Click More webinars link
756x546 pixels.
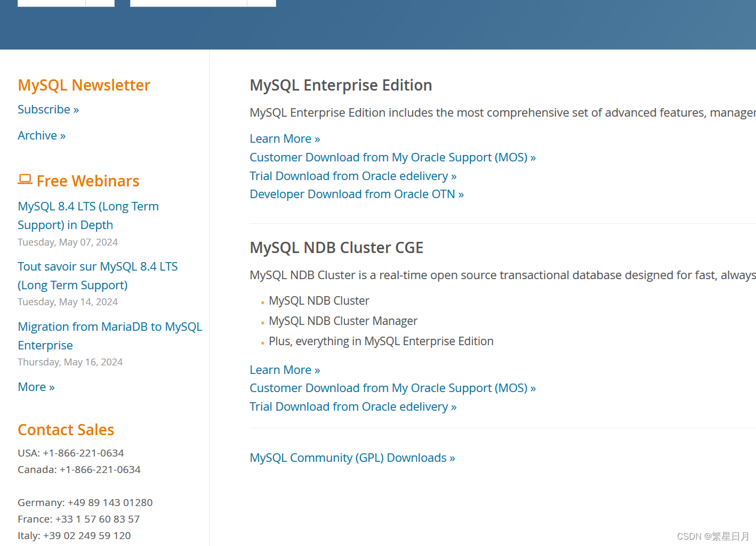pos(36,387)
